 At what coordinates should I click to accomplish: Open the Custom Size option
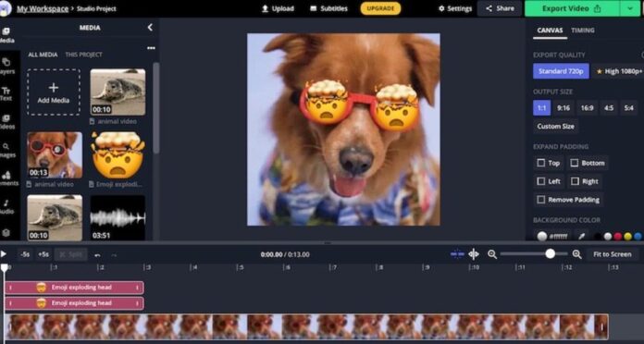(x=556, y=127)
